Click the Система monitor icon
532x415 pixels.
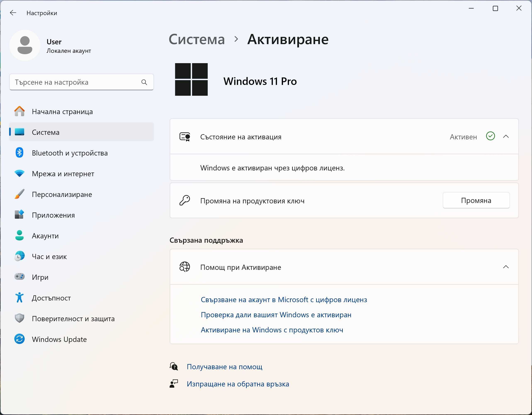19,132
